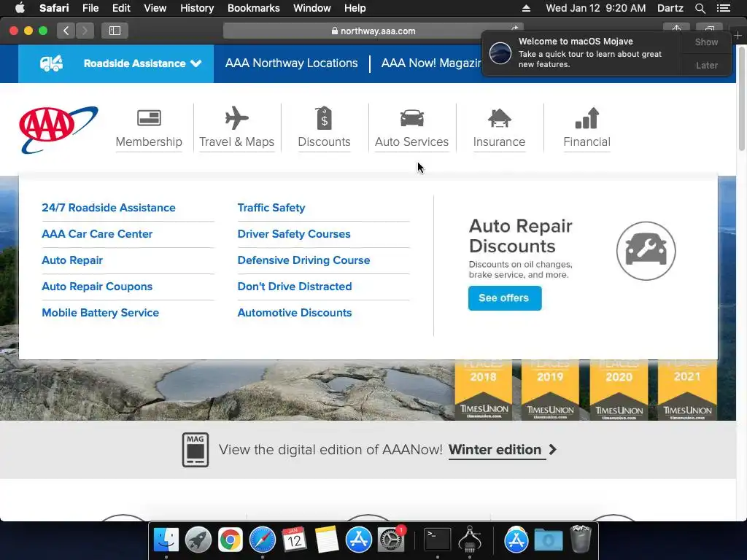Screen dimensions: 747x560
Task: Select the Travel & Maps airplane icon
Action: pos(237,118)
